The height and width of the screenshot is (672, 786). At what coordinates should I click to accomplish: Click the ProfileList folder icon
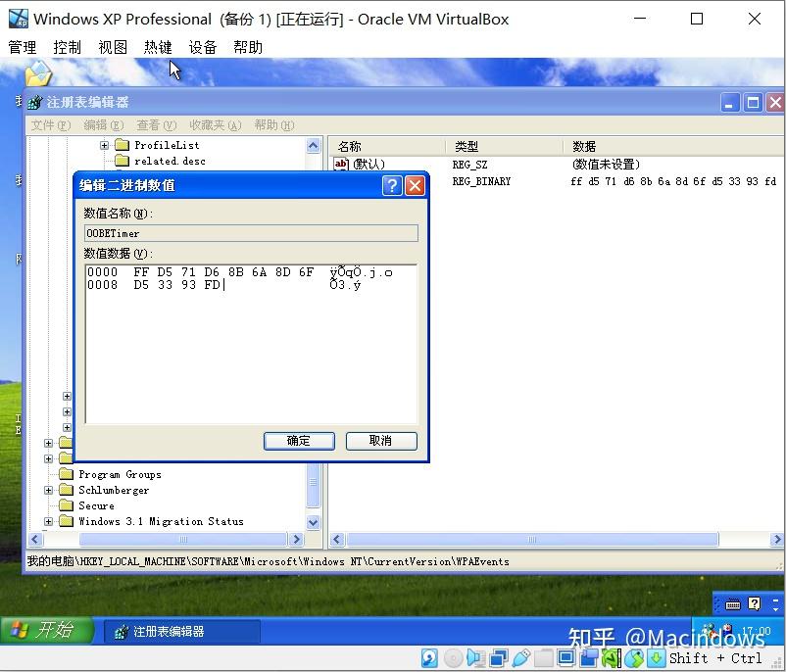[122, 145]
